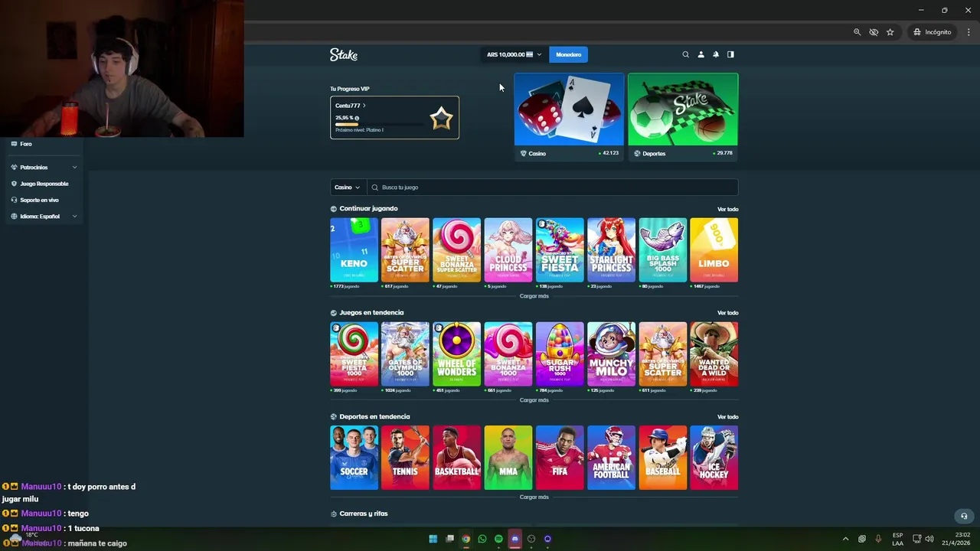
Task: Open Munchy Milo game thumbnail
Action: pos(611,354)
